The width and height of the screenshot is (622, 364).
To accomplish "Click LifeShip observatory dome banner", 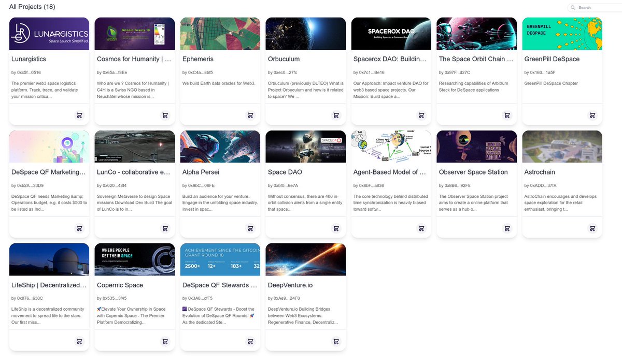I will 49,259.
